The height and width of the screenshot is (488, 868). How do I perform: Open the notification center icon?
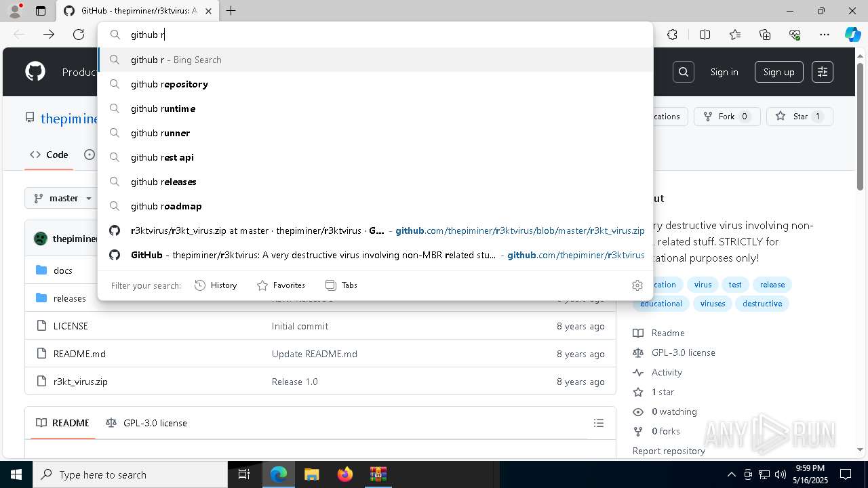pos(846,474)
